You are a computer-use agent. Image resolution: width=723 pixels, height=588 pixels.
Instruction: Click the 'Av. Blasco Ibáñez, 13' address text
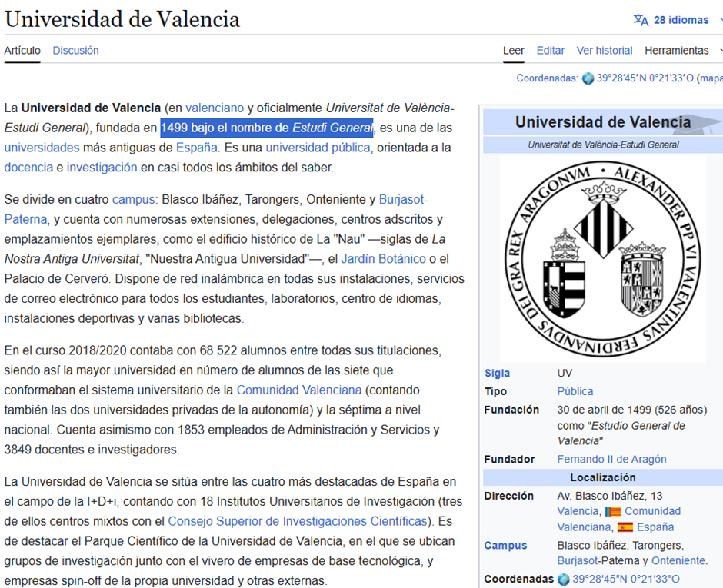click(x=610, y=497)
